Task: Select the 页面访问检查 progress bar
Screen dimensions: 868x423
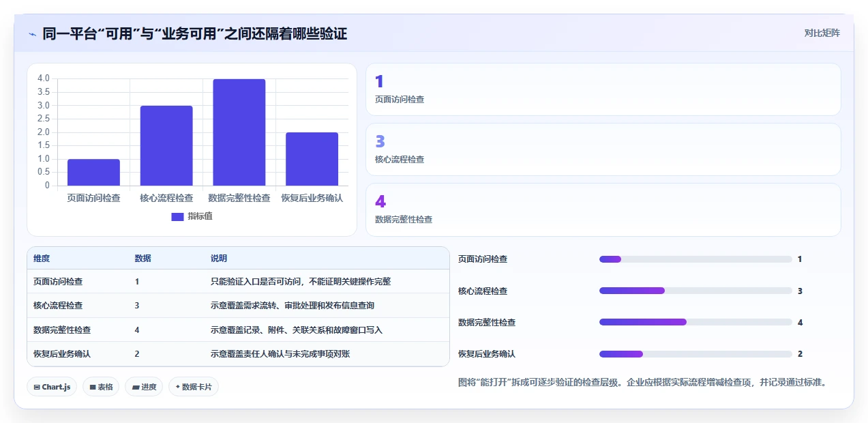Action: (x=695, y=259)
